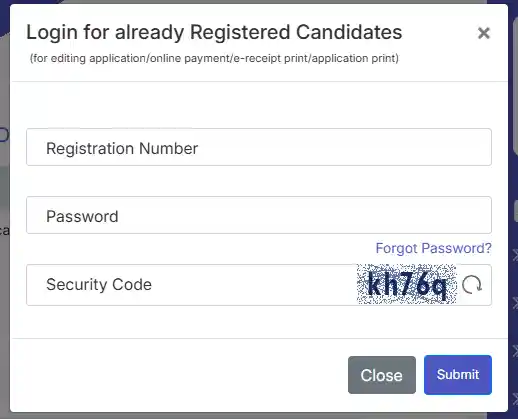Click the circular arrow beside the captcha
The image size is (518, 419).
(472, 285)
